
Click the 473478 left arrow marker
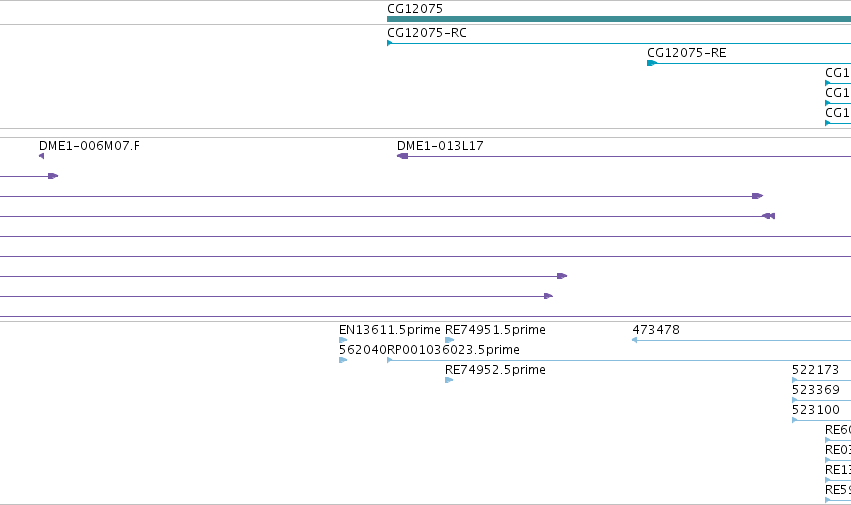[x=634, y=340]
